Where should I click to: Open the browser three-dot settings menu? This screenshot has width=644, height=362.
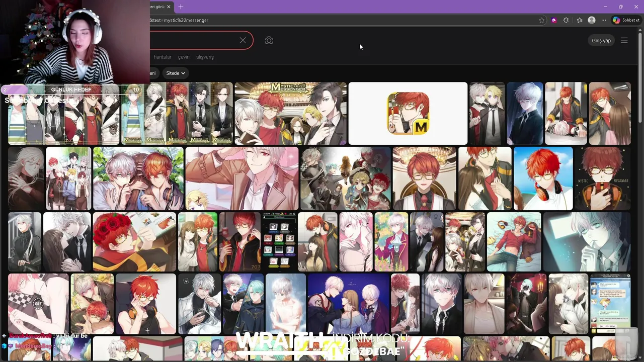point(603,20)
